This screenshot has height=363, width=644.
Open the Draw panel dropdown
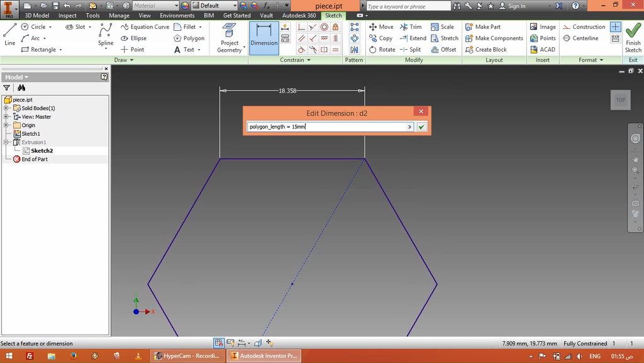click(x=124, y=60)
